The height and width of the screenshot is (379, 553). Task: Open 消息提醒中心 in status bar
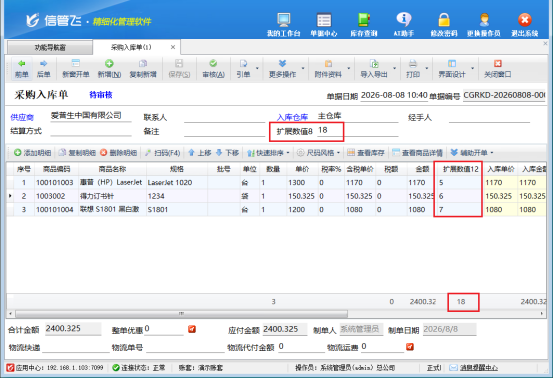tap(479, 368)
